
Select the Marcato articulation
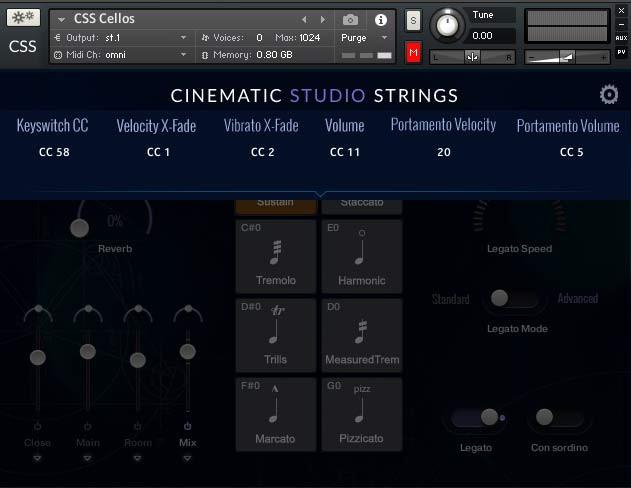[x=275, y=415]
